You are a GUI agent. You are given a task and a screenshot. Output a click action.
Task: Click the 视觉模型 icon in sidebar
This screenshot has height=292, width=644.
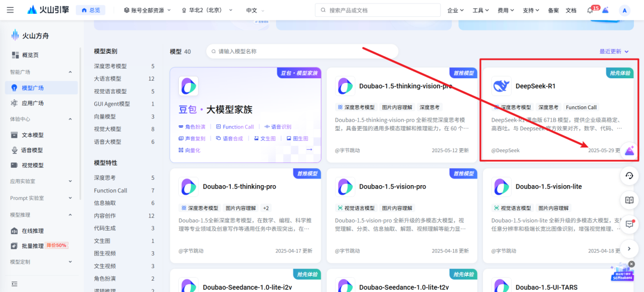tap(14, 165)
